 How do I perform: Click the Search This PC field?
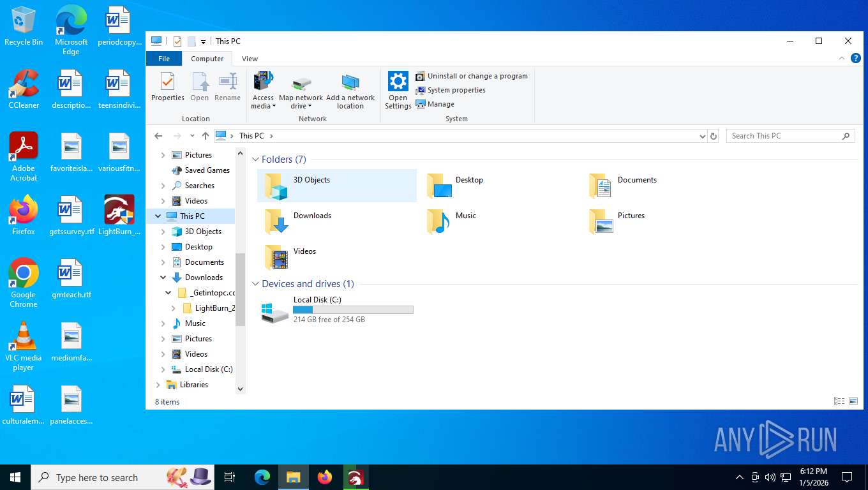[x=791, y=136]
